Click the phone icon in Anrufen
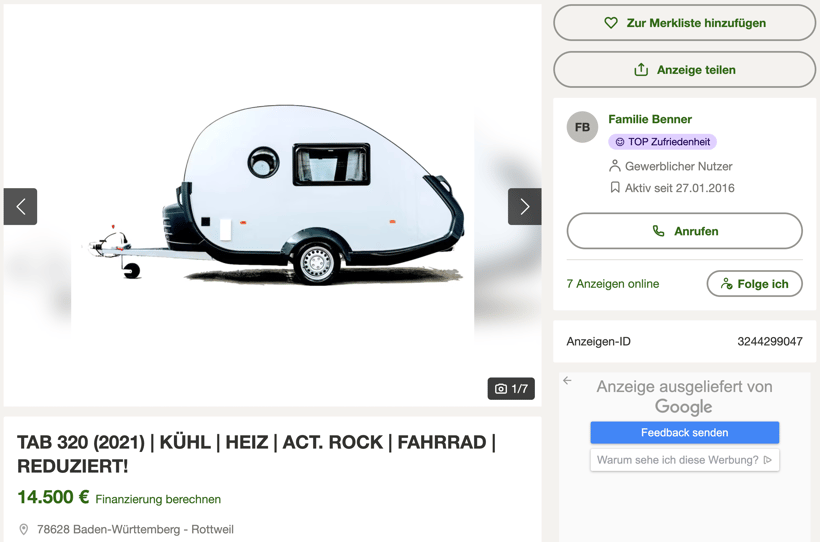The image size is (820, 542). pyautogui.click(x=658, y=231)
